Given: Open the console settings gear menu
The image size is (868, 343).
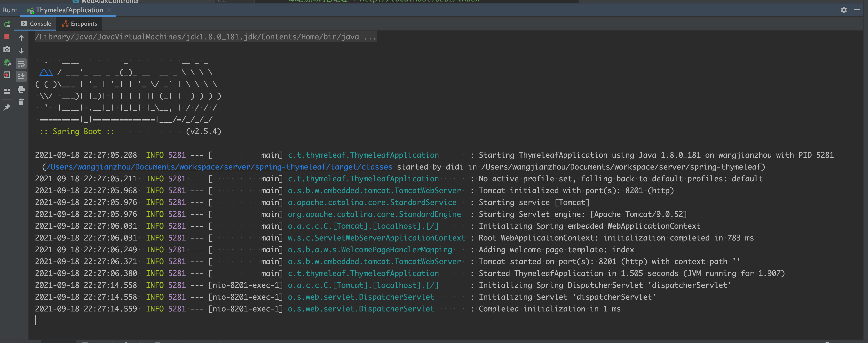Looking at the screenshot, I should [843, 10].
